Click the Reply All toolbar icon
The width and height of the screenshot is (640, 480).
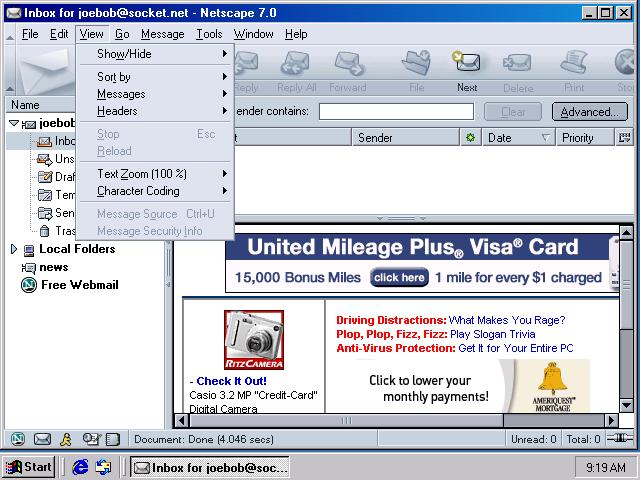coord(295,63)
